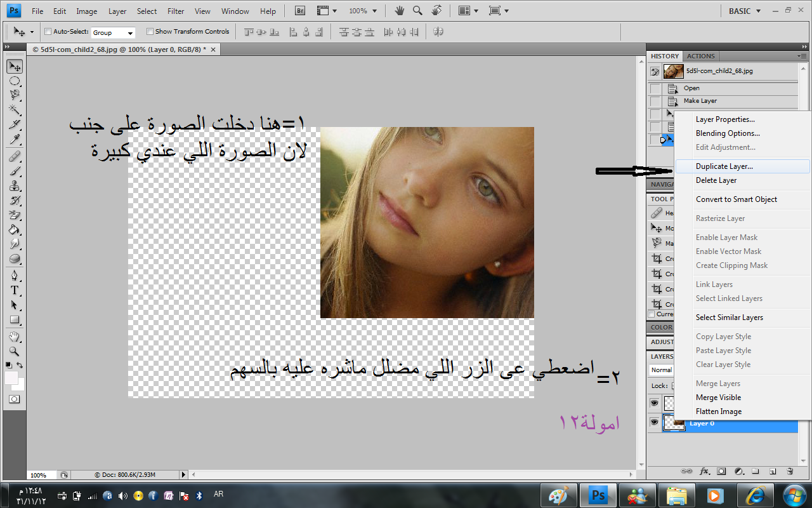Select the Pen tool
812x508 pixels.
(15, 276)
